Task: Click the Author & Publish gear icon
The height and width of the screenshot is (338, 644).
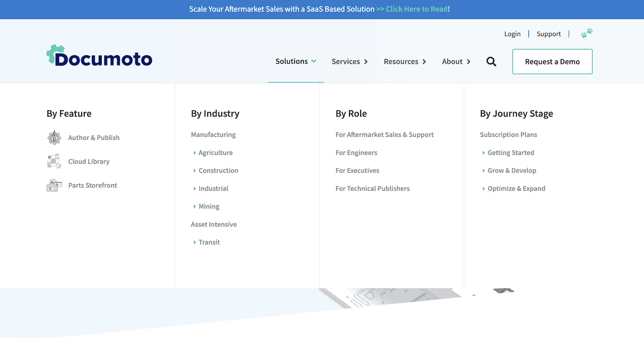Action: (54, 138)
